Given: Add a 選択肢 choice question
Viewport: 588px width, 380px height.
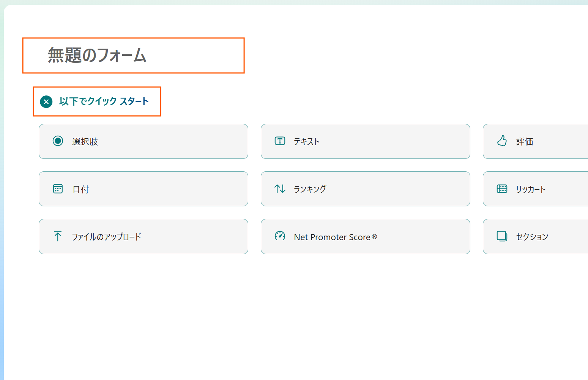Looking at the screenshot, I should click(x=143, y=141).
